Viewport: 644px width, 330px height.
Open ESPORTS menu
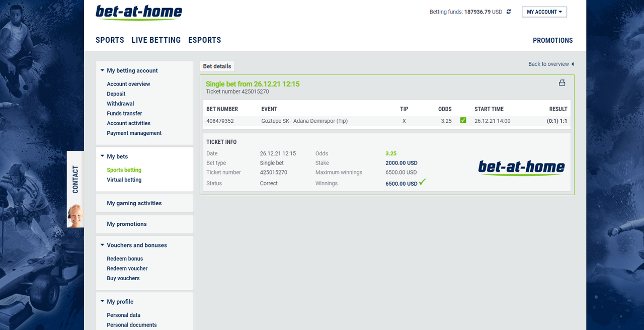pos(205,40)
